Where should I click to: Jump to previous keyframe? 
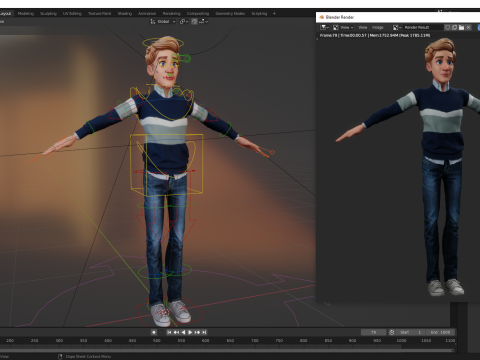[x=176, y=332]
